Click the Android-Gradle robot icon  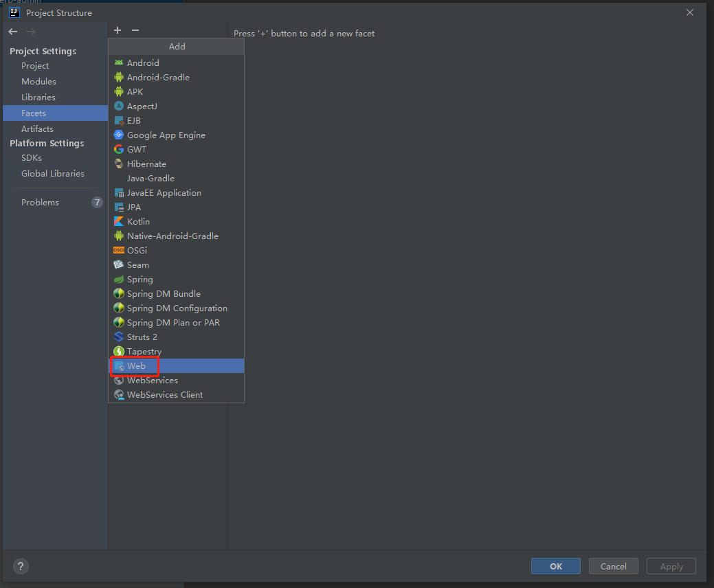tap(119, 78)
